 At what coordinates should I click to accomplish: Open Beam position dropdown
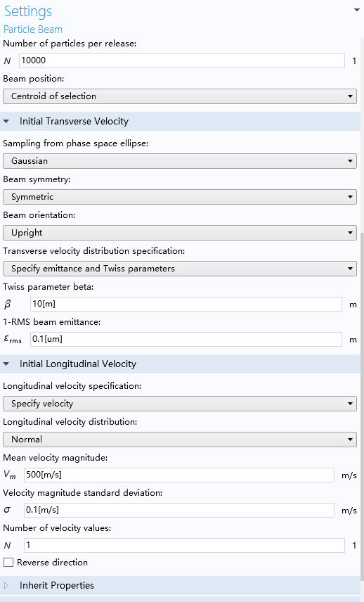(179, 96)
